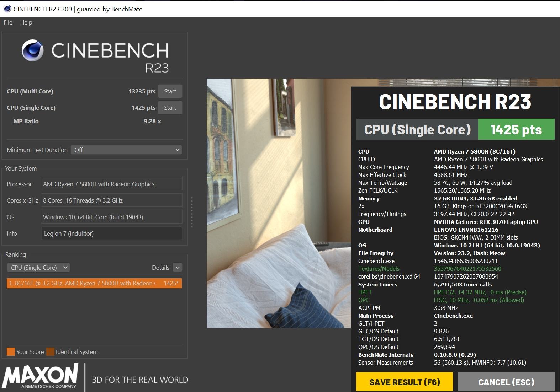560x392 pixels.
Task: Click motherboard value "LENOVO LNVNB161216"
Action: click(466, 230)
